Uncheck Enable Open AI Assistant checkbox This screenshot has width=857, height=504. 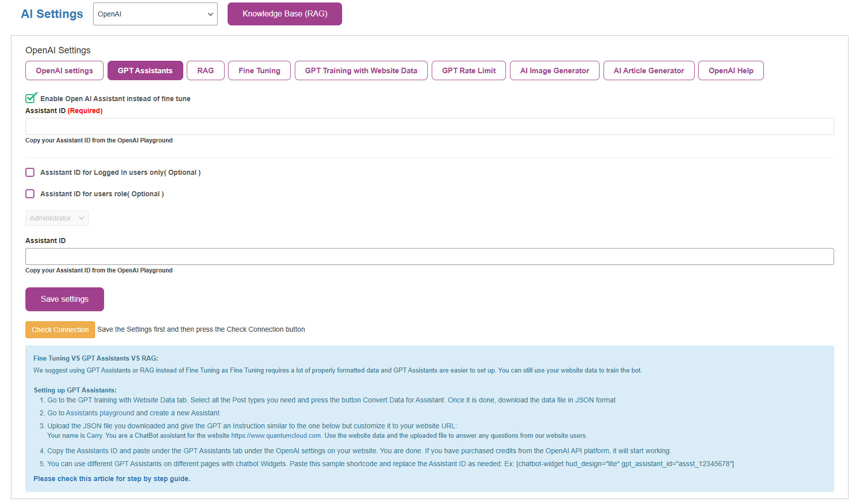[30, 98]
